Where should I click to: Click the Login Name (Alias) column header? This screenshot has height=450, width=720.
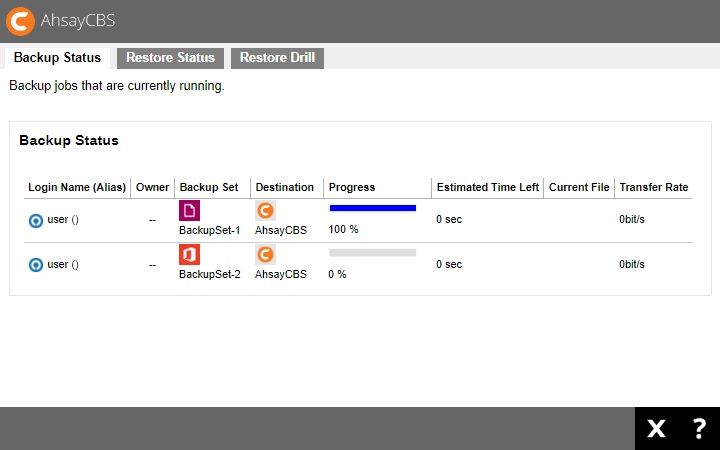76,187
